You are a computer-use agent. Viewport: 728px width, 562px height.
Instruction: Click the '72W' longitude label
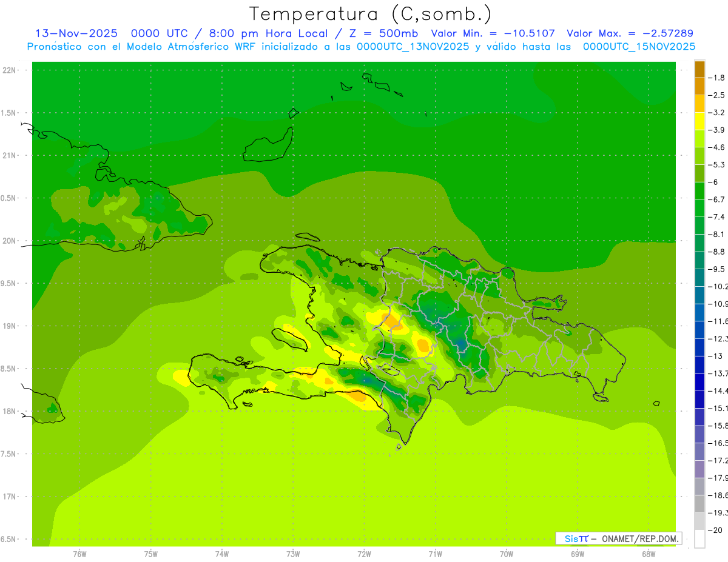(x=364, y=554)
